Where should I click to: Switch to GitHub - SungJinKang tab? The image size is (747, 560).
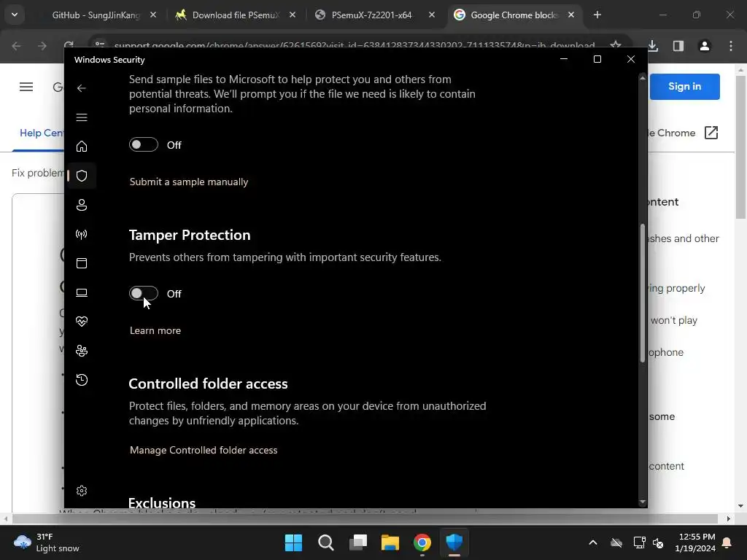coord(96,15)
